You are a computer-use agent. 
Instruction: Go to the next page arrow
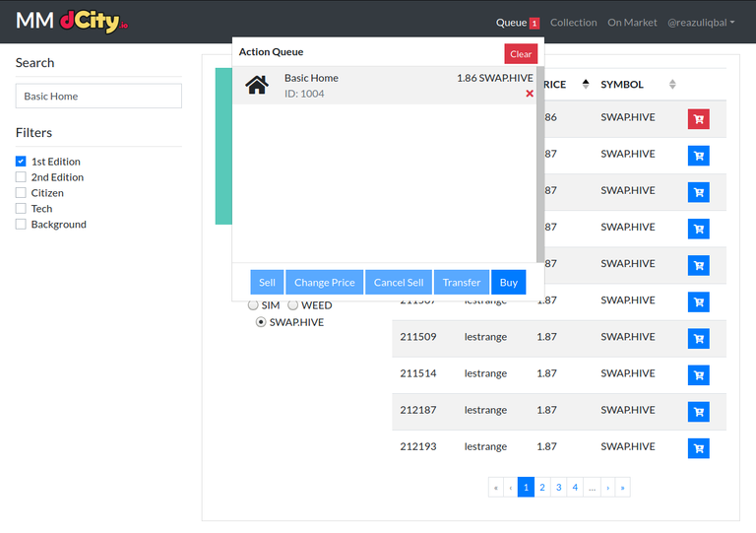(608, 487)
